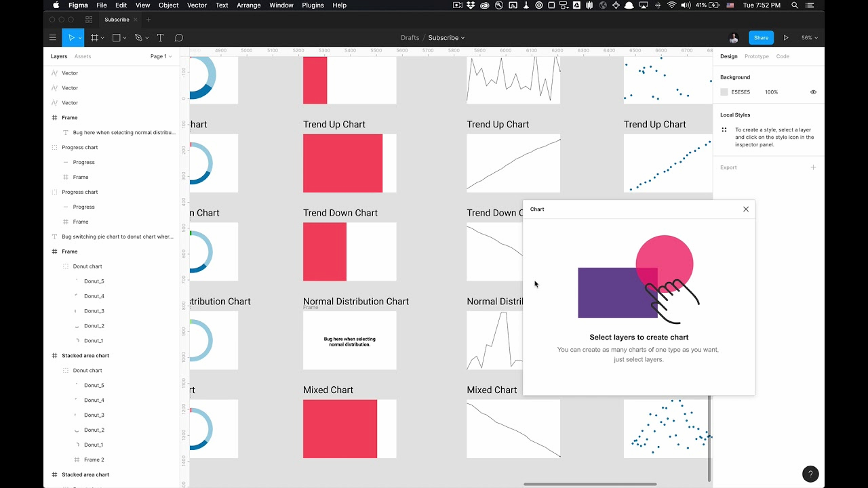868x488 pixels.
Task: Toggle background color visibility eye
Action: 813,92
